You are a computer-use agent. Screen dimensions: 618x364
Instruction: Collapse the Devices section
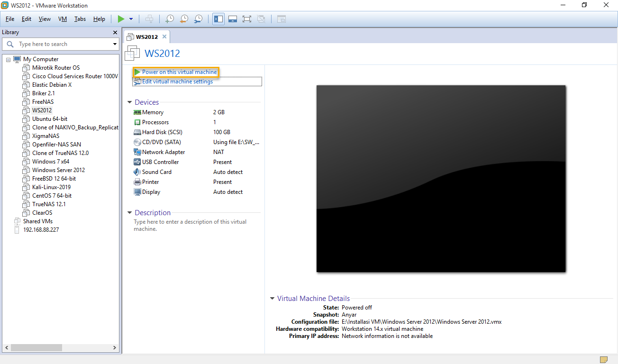(129, 102)
